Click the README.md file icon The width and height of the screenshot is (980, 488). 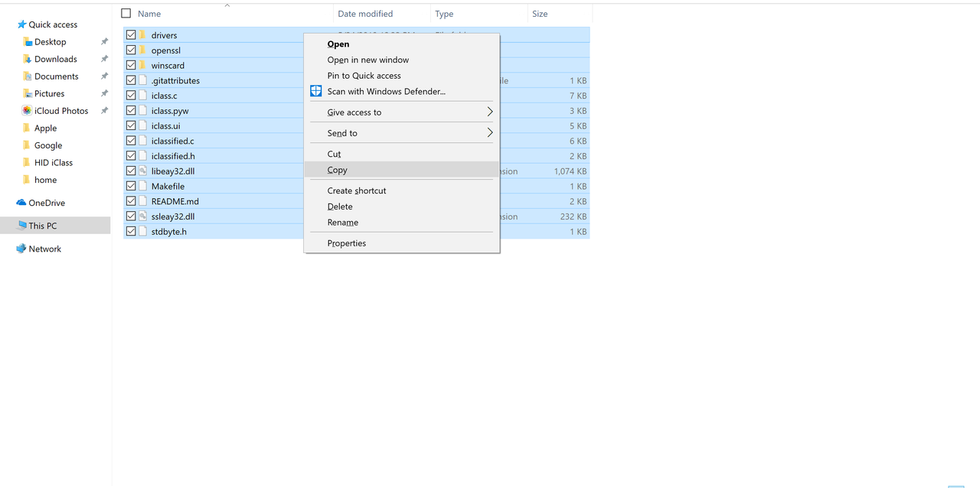pos(143,201)
